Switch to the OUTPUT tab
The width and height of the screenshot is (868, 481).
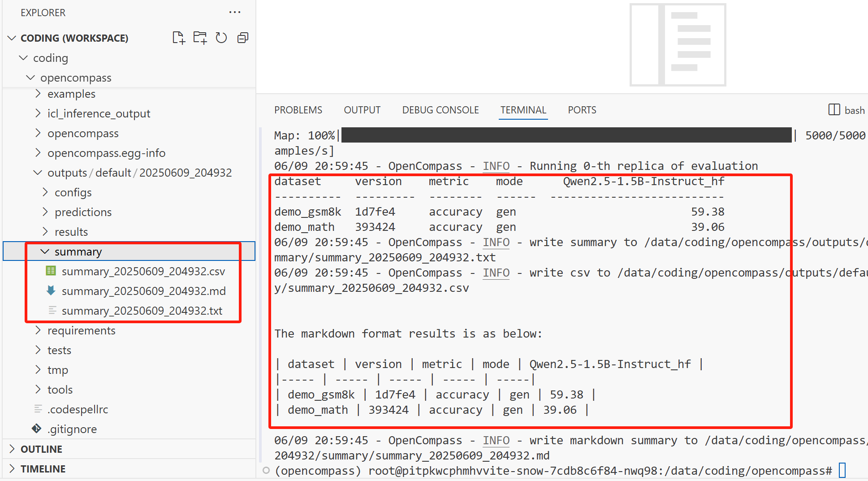click(x=362, y=110)
